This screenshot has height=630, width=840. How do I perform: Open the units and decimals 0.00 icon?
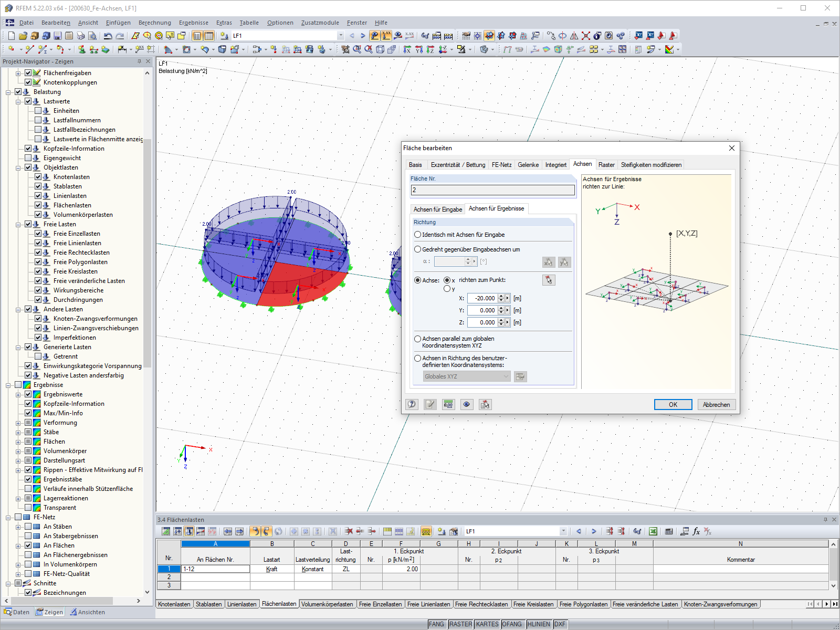(448, 404)
